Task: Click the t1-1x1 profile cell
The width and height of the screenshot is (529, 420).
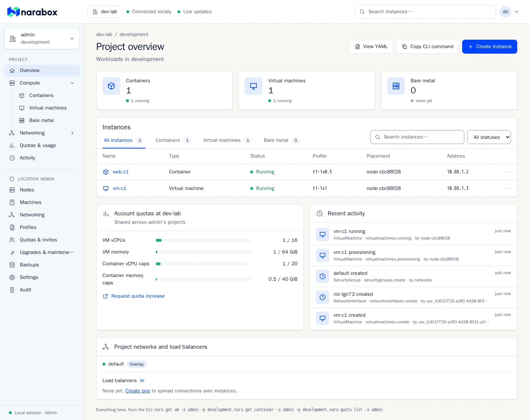Action: 320,189
